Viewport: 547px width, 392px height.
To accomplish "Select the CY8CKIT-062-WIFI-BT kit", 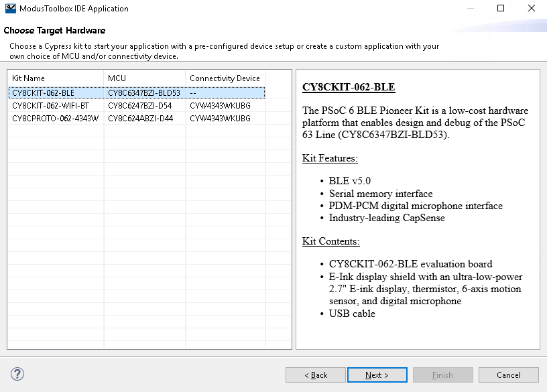I will tap(50, 106).
